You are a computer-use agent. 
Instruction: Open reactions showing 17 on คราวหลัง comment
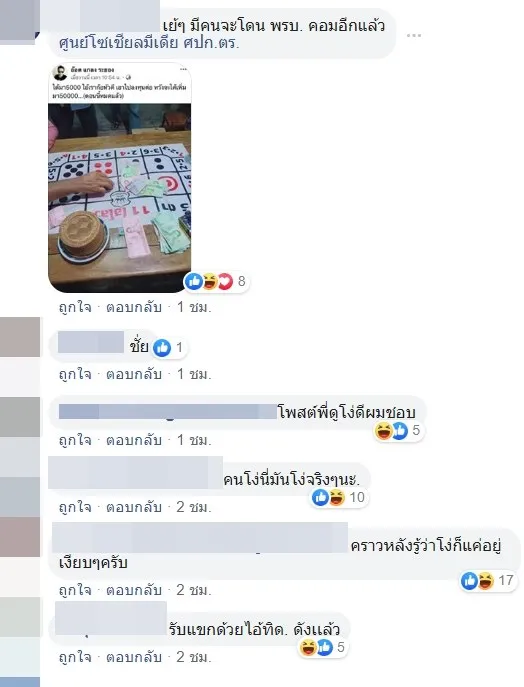click(x=487, y=581)
